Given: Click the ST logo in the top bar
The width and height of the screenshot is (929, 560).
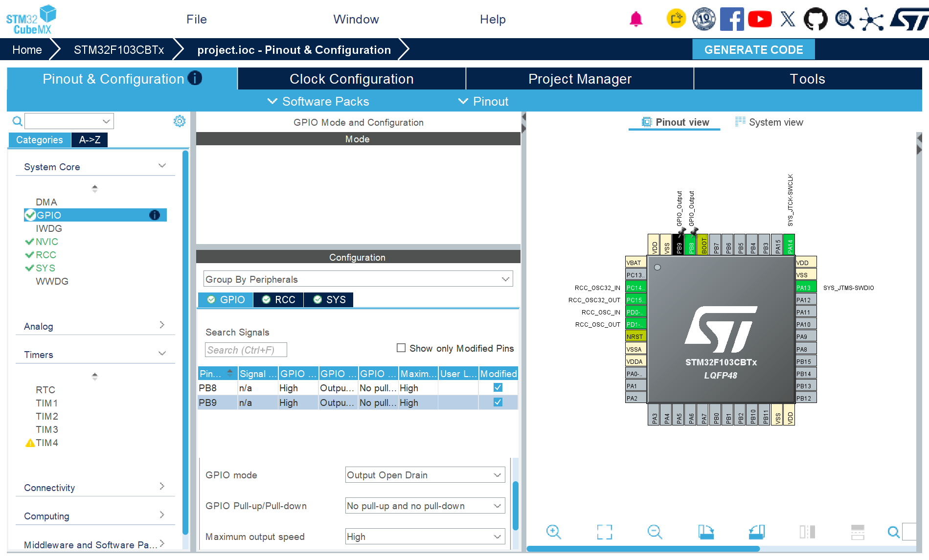Looking at the screenshot, I should (x=909, y=19).
